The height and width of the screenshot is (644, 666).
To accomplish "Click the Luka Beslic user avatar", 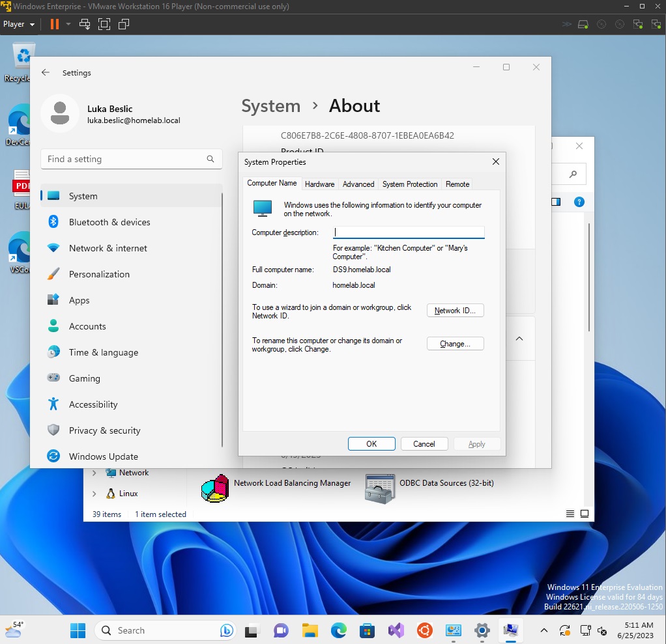I will coord(60,113).
